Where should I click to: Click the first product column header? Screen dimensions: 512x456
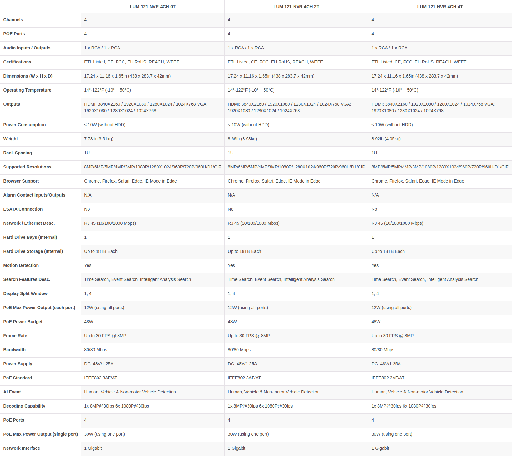(x=153, y=6)
